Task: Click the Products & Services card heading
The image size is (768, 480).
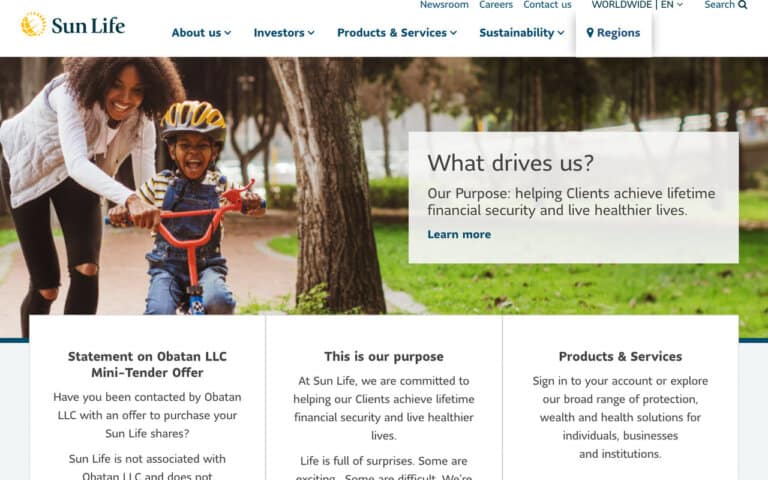Action: (x=620, y=357)
